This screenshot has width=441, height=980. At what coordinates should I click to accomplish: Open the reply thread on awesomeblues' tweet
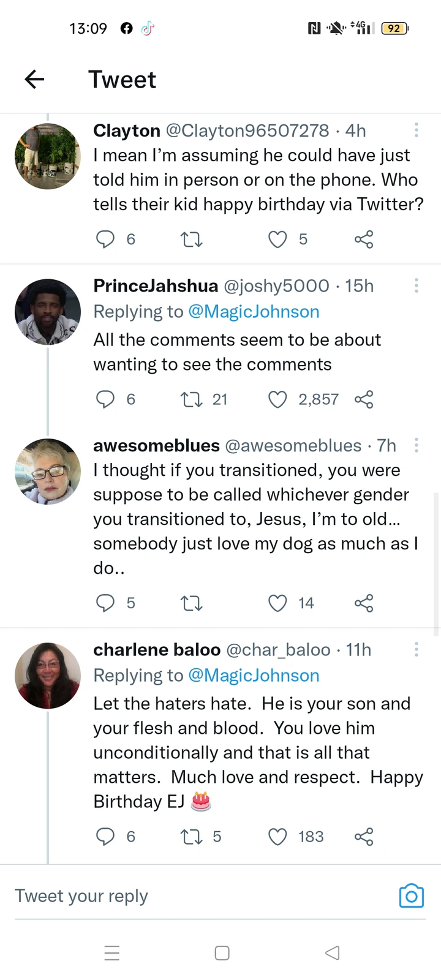(105, 603)
